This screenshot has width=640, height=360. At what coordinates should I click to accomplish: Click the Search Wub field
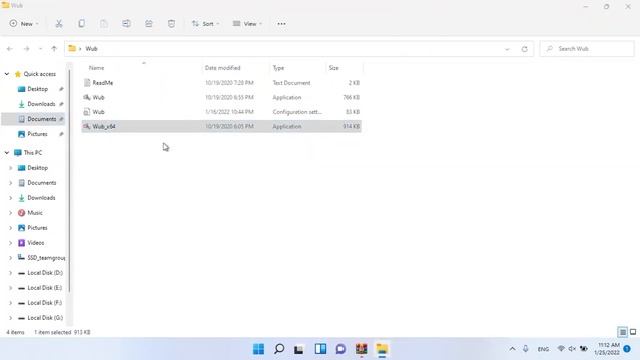587,49
